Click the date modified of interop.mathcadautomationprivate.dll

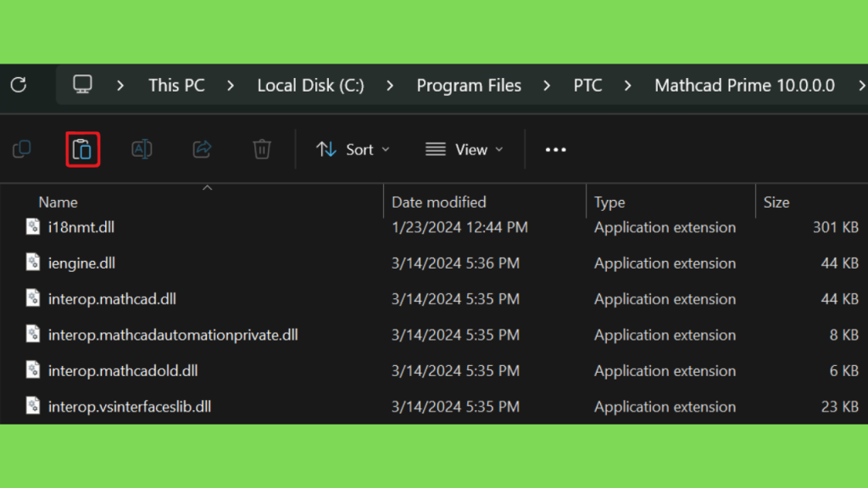(x=455, y=335)
